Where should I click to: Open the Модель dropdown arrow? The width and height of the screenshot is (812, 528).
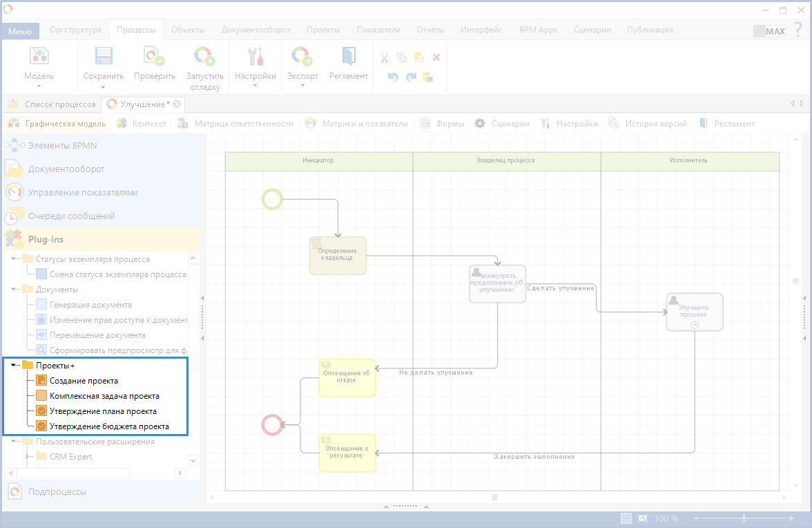tap(39, 86)
